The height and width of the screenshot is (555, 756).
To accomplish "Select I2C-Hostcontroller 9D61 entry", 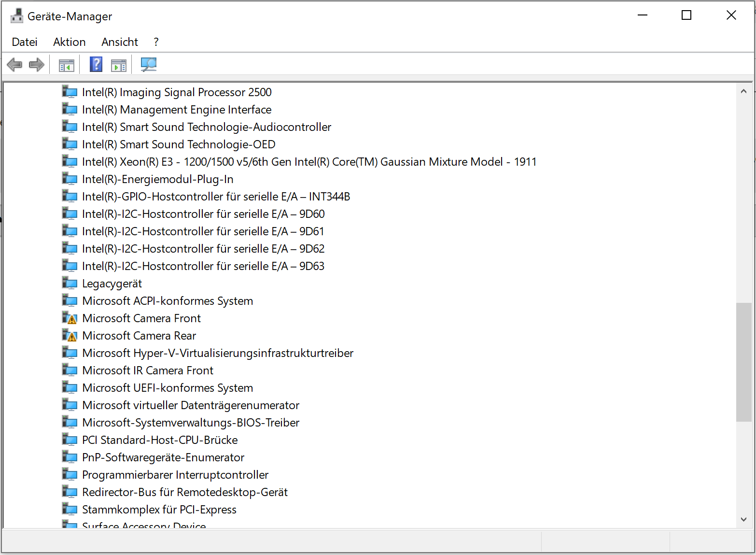I will click(x=203, y=231).
